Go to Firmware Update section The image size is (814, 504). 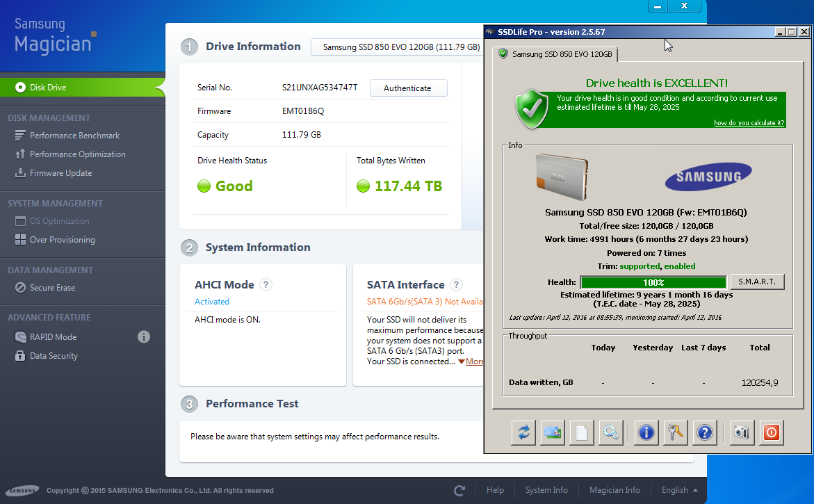point(54,173)
